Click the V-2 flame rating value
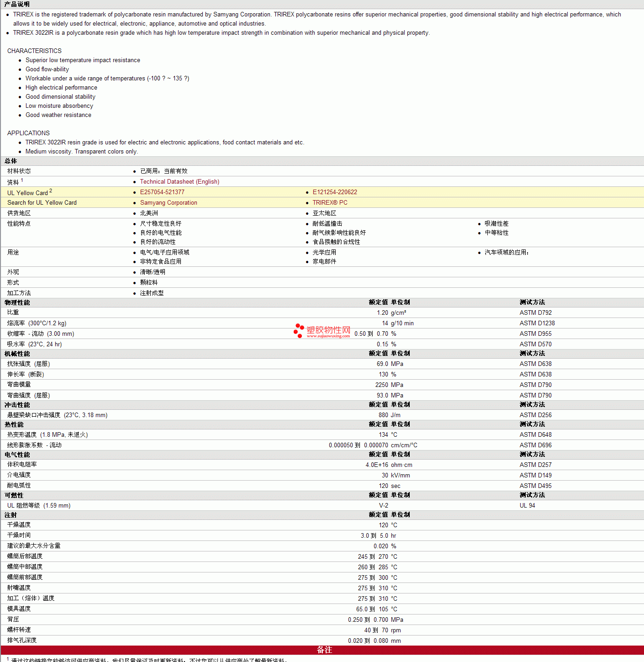644x662 pixels. pos(384,506)
